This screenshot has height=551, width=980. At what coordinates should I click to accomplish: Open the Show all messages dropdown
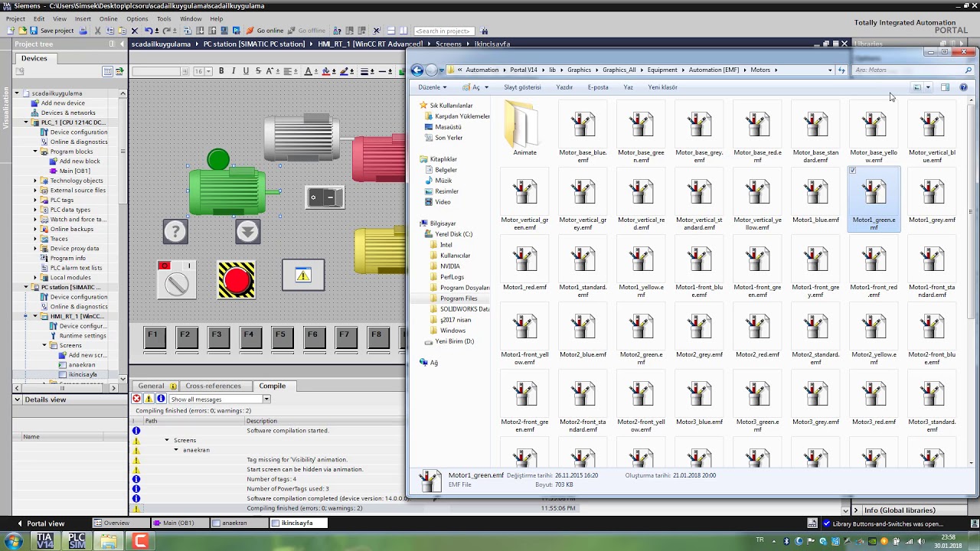pyautogui.click(x=266, y=399)
